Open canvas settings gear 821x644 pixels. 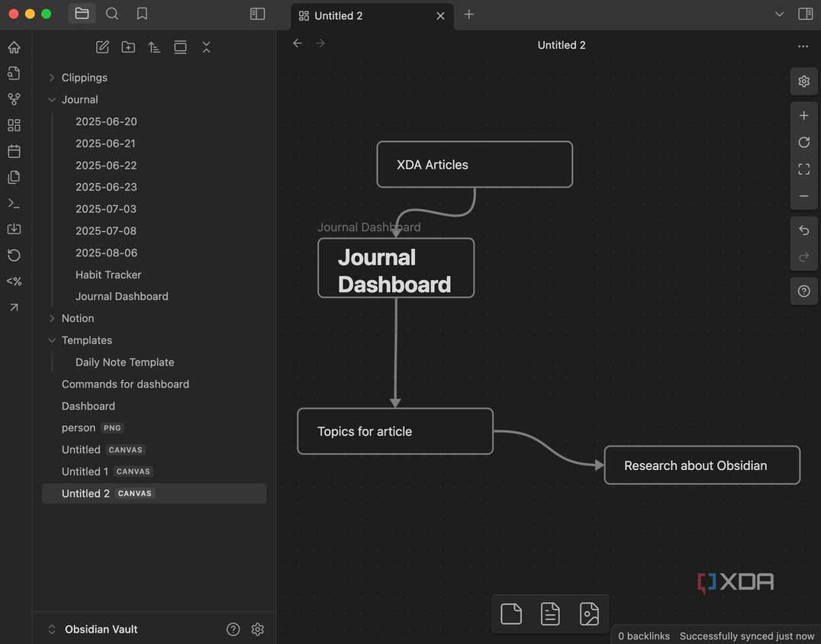(803, 81)
